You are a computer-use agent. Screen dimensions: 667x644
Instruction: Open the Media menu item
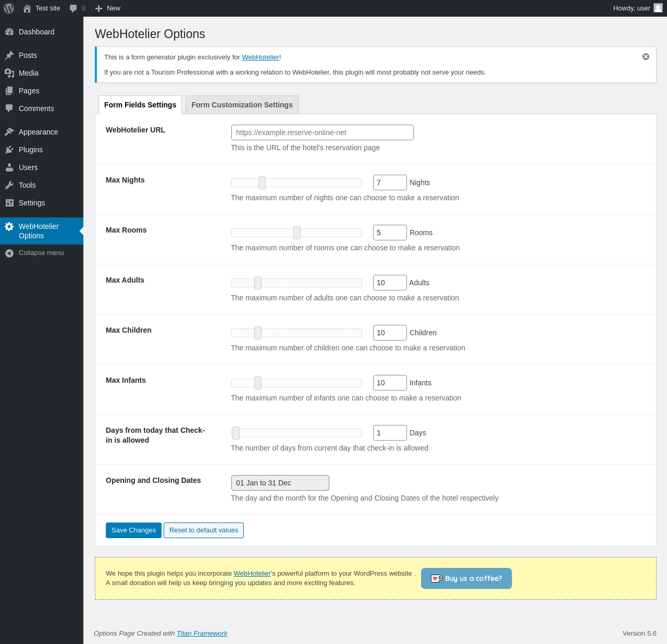pos(42,73)
